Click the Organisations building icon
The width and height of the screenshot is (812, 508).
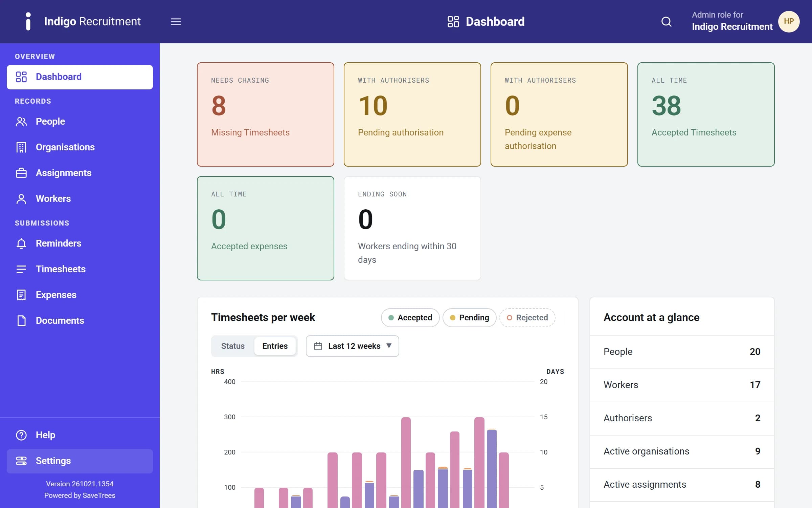21,147
